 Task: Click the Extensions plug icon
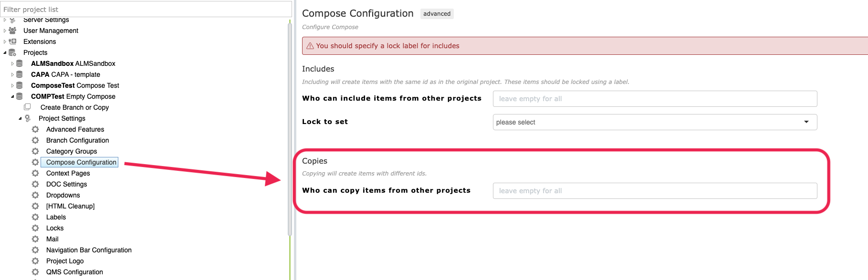(12, 41)
